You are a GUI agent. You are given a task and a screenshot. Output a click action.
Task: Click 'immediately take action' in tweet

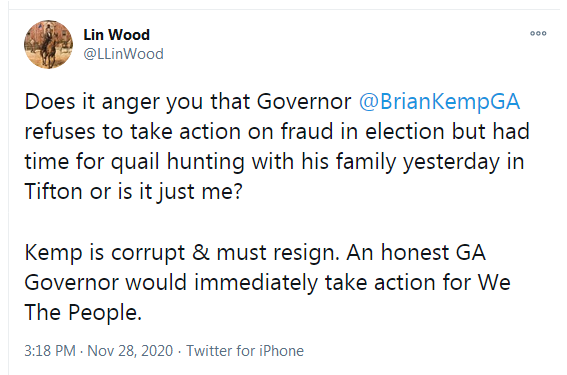(315, 282)
